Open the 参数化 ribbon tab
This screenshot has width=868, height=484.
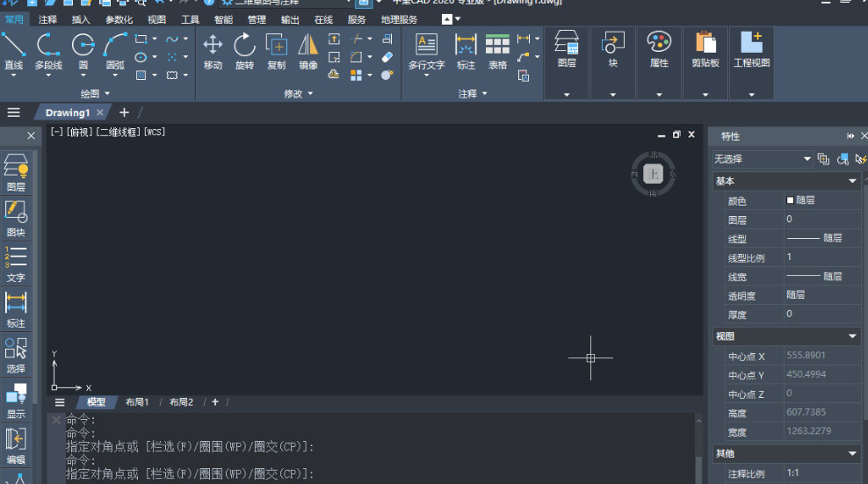coord(119,19)
